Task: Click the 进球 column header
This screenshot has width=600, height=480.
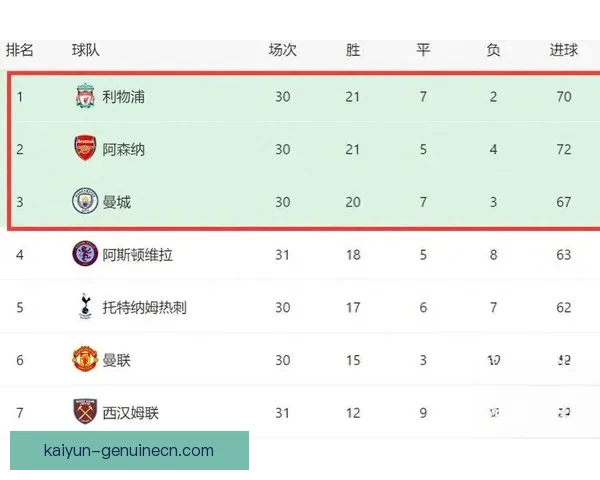Action: pos(563,49)
